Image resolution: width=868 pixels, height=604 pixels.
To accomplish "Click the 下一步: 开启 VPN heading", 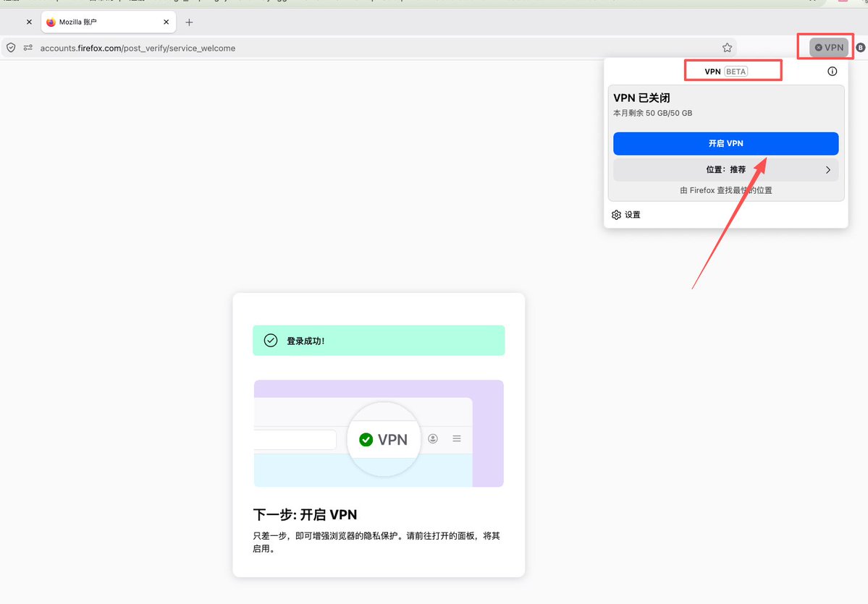I will [x=305, y=515].
